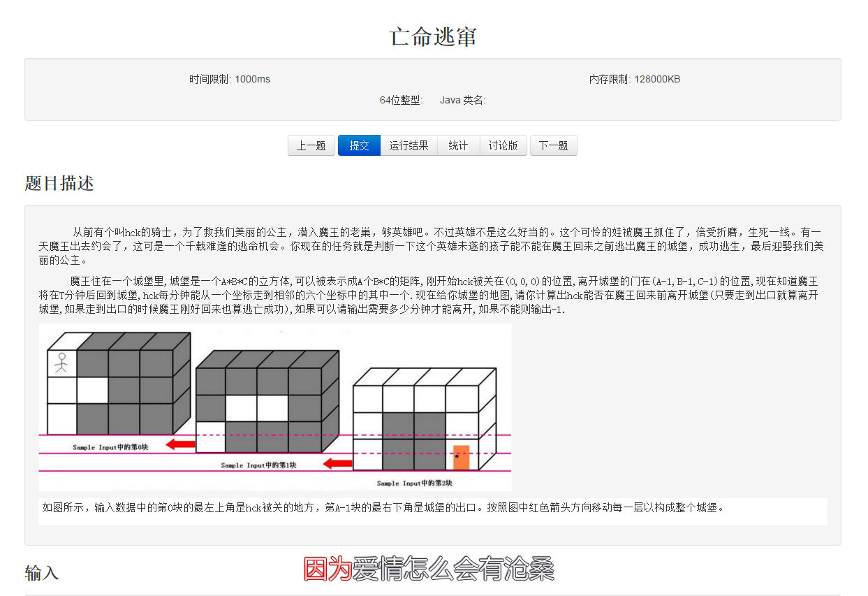Click the lyric overlay 因为爱情怎么会有沧桑
This screenshot has width=868, height=596.
[429, 569]
